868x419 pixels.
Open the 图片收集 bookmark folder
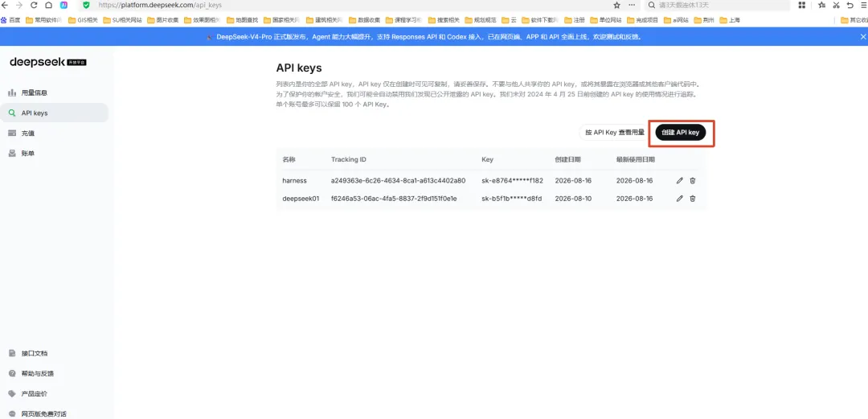pyautogui.click(x=163, y=20)
